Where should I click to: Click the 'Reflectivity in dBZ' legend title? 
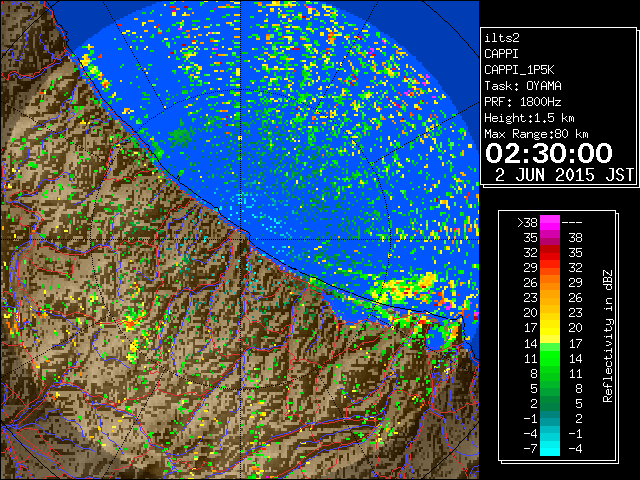pos(608,336)
